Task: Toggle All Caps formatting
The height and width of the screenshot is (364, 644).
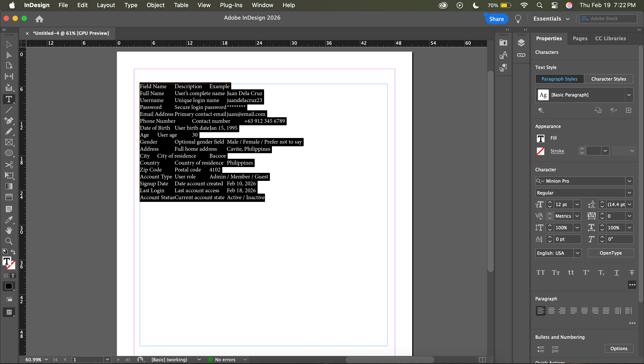Action: [540, 272]
